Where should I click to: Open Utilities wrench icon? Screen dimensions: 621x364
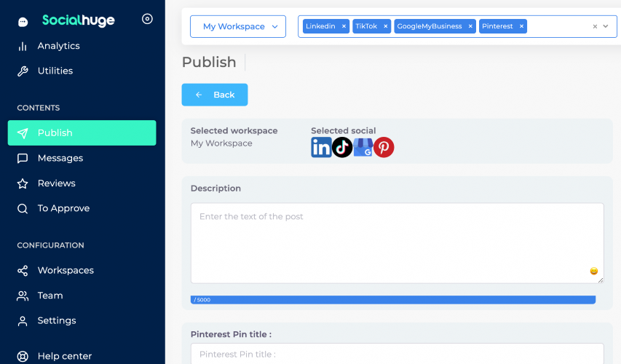[x=23, y=71]
